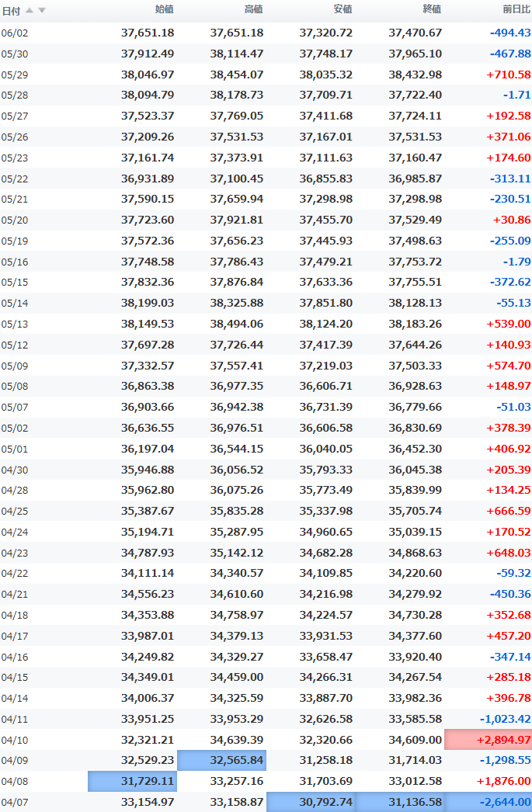This screenshot has width=532, height=812.
Task: Click closing value 34,609.00 on 04/10
Action: click(415, 740)
